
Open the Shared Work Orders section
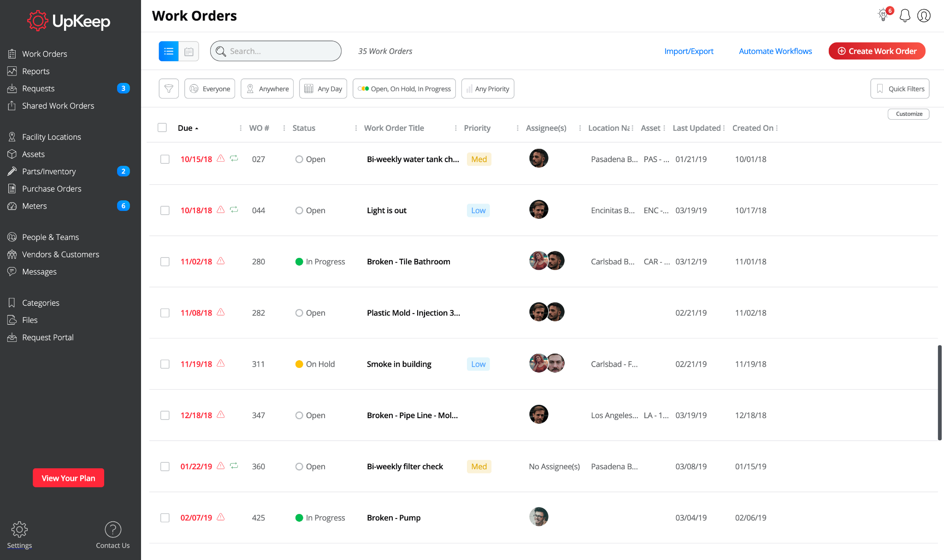tap(58, 105)
